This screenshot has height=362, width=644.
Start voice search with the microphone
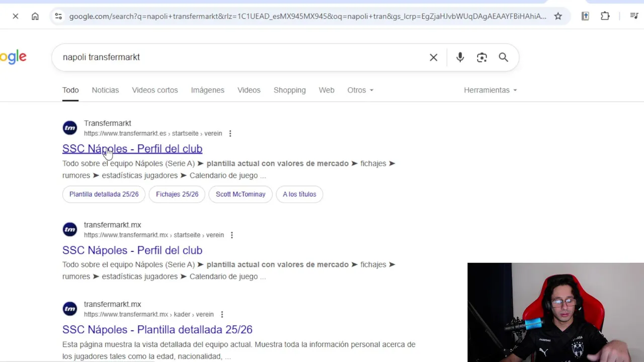[x=460, y=57]
